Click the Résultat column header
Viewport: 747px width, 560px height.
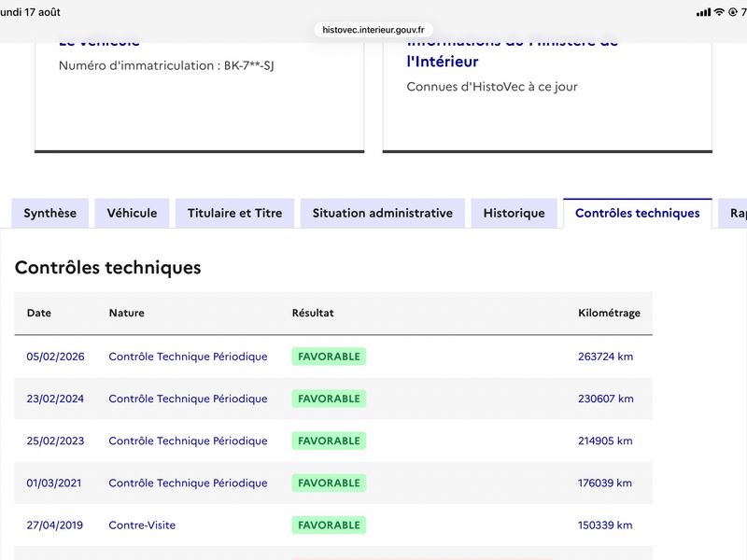[313, 313]
